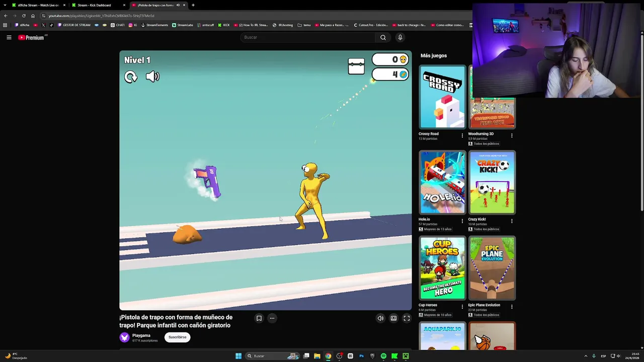Click the coin counter showing 4
Image resolution: width=644 pixels, height=362 pixels.
point(390,74)
